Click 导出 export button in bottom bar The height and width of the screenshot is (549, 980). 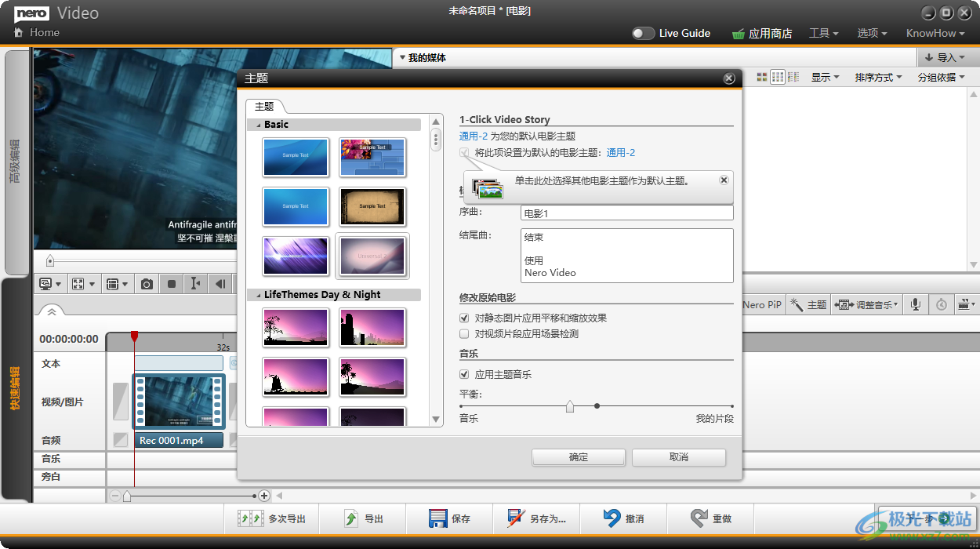pos(364,518)
